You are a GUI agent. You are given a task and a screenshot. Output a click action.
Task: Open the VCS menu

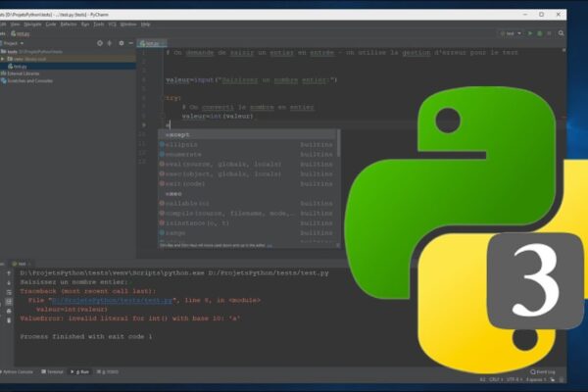tap(111, 24)
